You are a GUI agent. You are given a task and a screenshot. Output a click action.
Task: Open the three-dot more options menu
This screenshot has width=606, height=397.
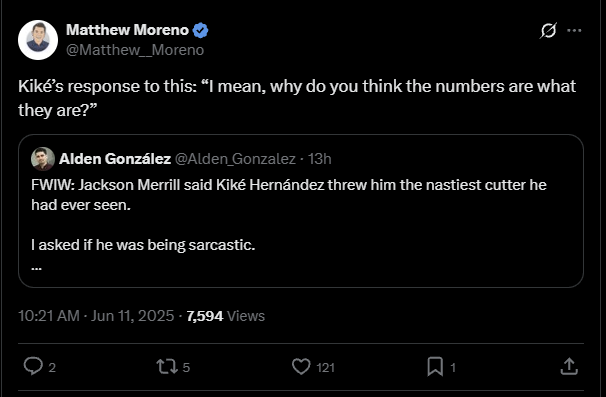(x=574, y=31)
